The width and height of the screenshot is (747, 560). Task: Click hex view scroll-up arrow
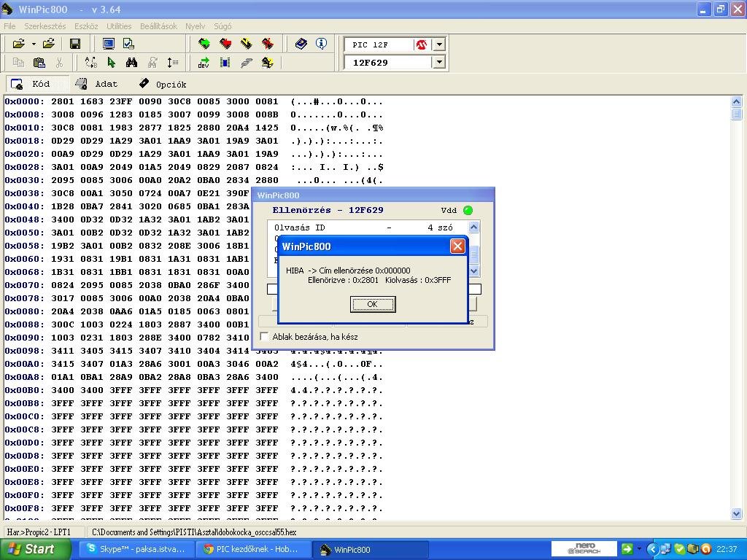pos(737,101)
